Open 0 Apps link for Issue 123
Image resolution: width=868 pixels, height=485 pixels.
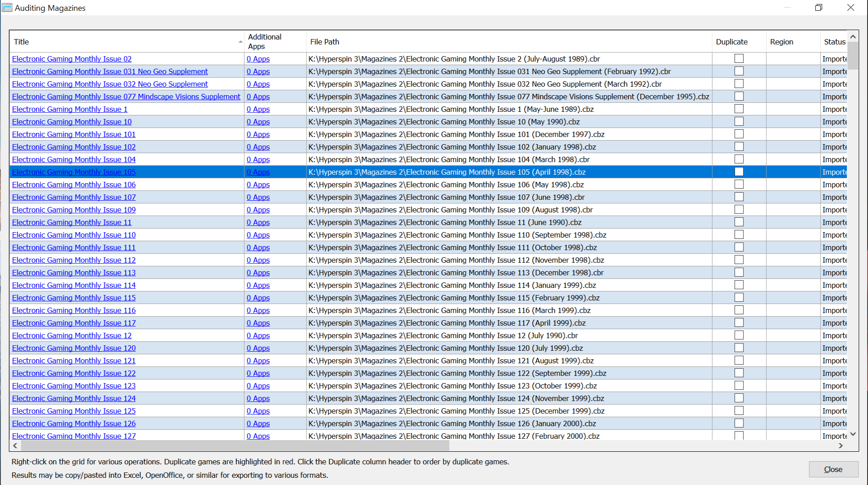coord(258,386)
